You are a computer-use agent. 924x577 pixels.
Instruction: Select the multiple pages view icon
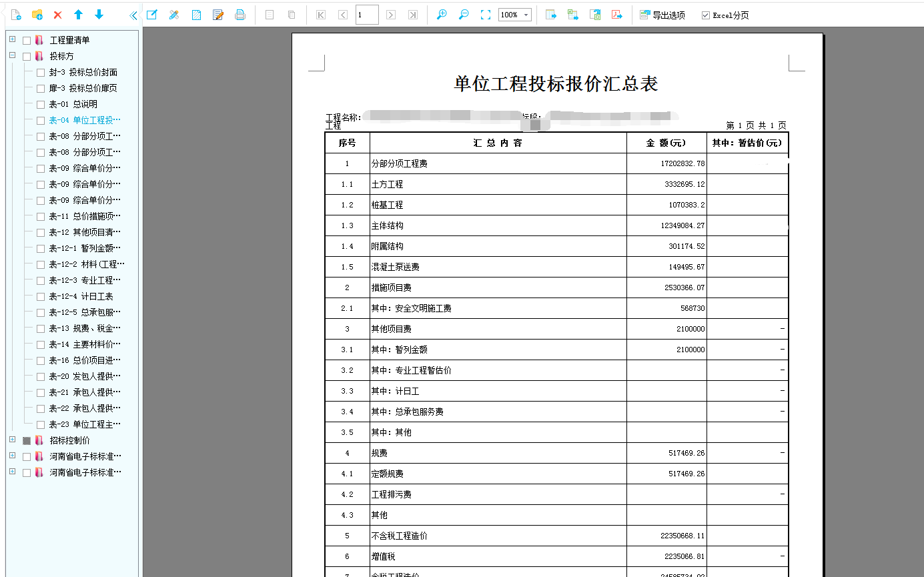292,15
